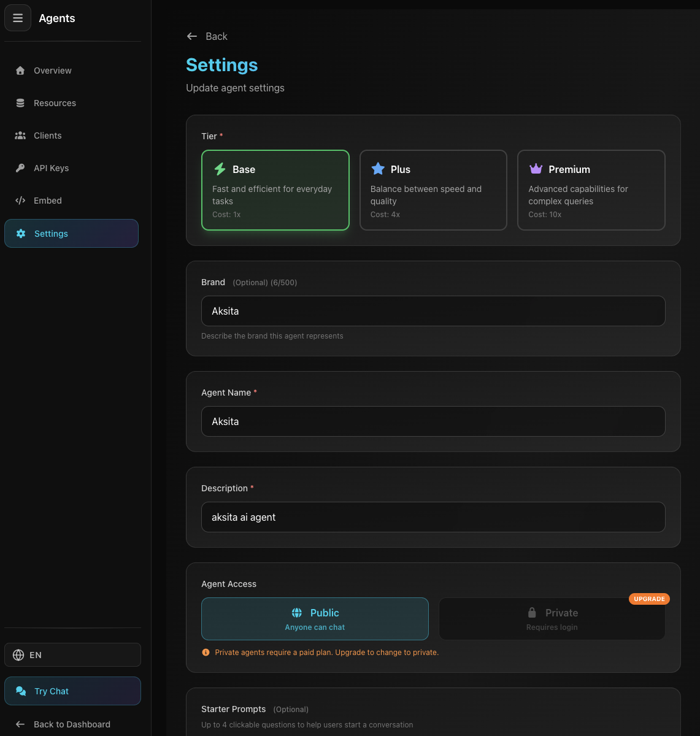Click the Back link above Settings
The image size is (700, 736).
[207, 36]
